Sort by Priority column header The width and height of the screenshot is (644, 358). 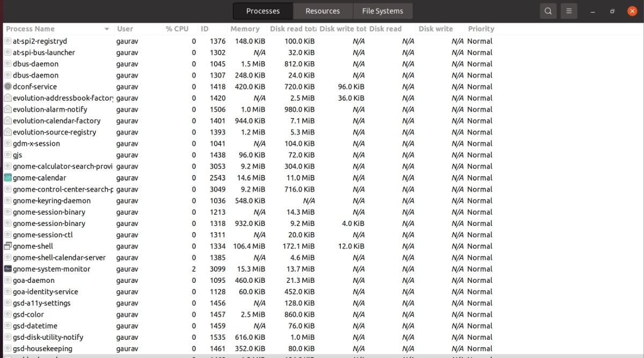(x=481, y=29)
